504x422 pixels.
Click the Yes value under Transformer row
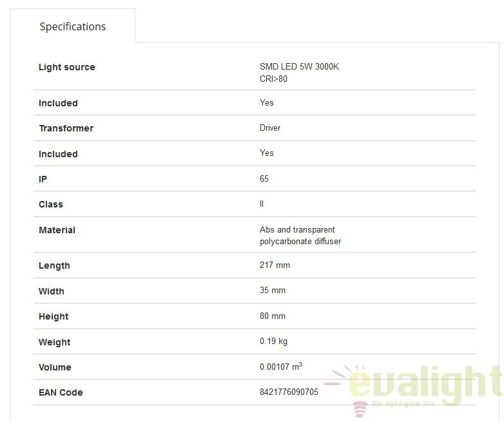click(x=266, y=153)
